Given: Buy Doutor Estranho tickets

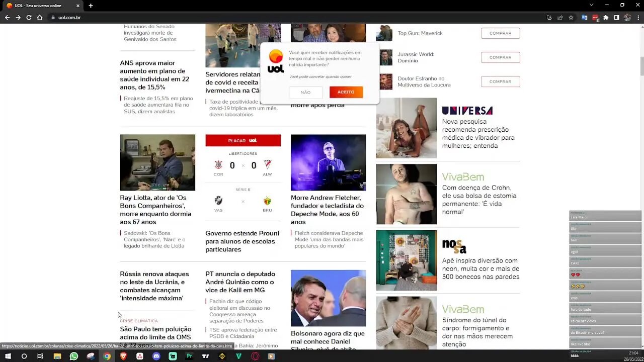Looking at the screenshot, I should pos(500,81).
